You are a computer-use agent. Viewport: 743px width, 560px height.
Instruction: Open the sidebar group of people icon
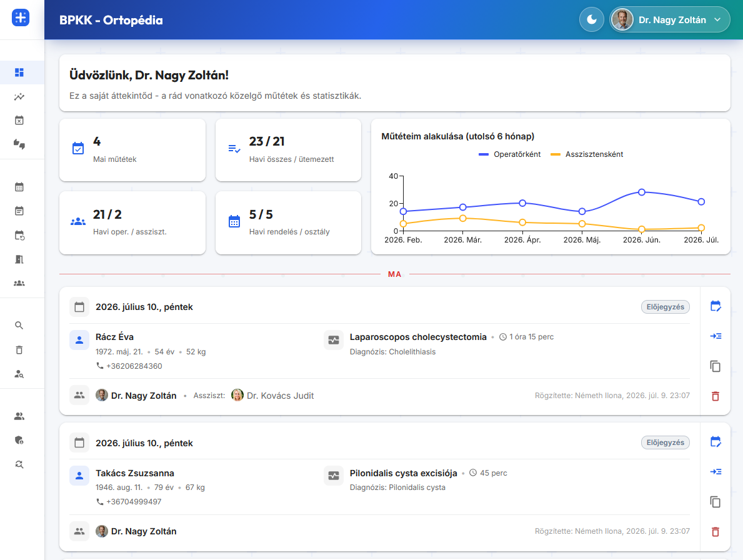pyautogui.click(x=19, y=283)
